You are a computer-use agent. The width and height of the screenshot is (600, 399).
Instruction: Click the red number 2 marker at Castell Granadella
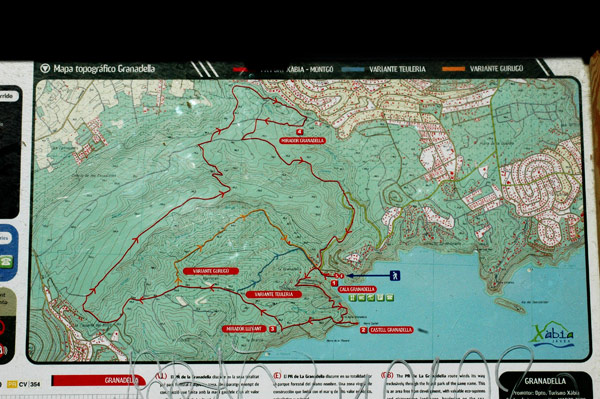coord(363,330)
